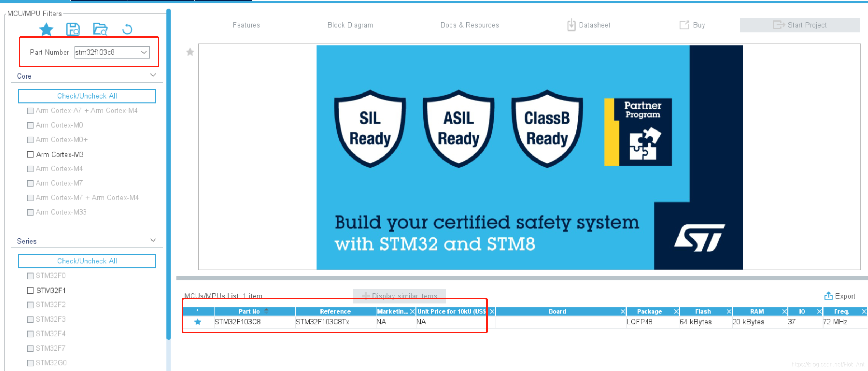
Task: Check STM32G0 series checkbox
Action: pos(31,363)
